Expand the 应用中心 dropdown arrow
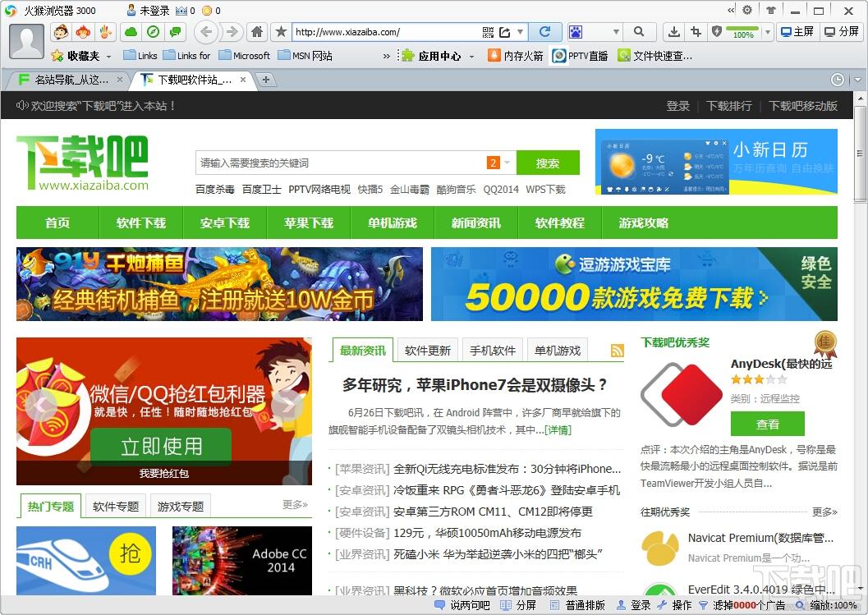This screenshot has width=868, height=615. click(x=471, y=56)
